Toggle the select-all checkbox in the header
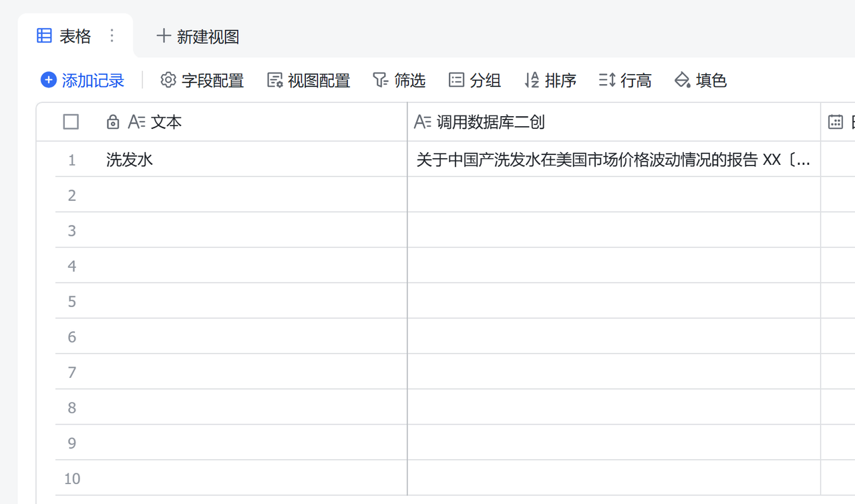 pos(70,121)
